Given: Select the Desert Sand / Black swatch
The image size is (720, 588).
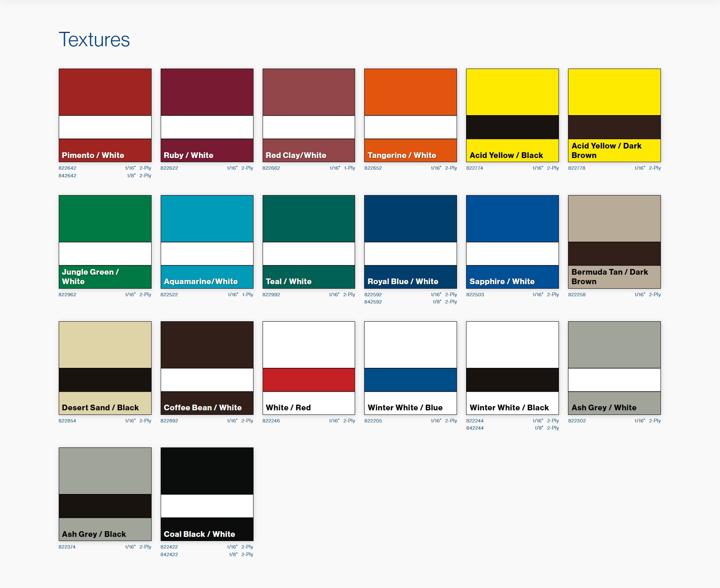Looking at the screenshot, I should tap(105, 368).
